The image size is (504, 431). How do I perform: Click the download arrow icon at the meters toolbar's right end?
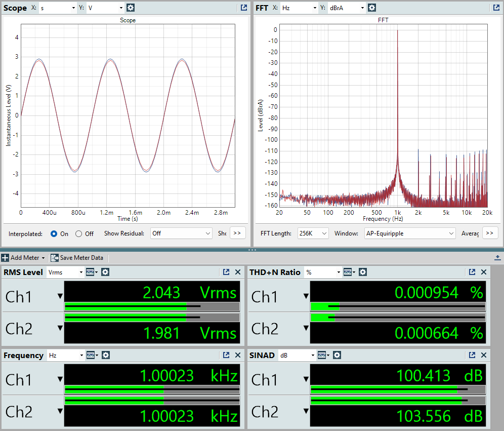(x=497, y=257)
